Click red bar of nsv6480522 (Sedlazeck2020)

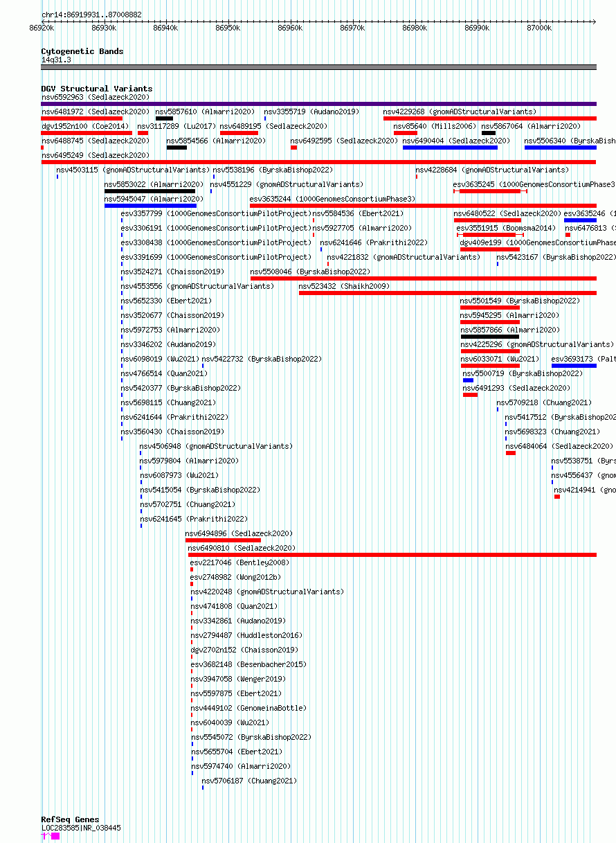click(487, 220)
